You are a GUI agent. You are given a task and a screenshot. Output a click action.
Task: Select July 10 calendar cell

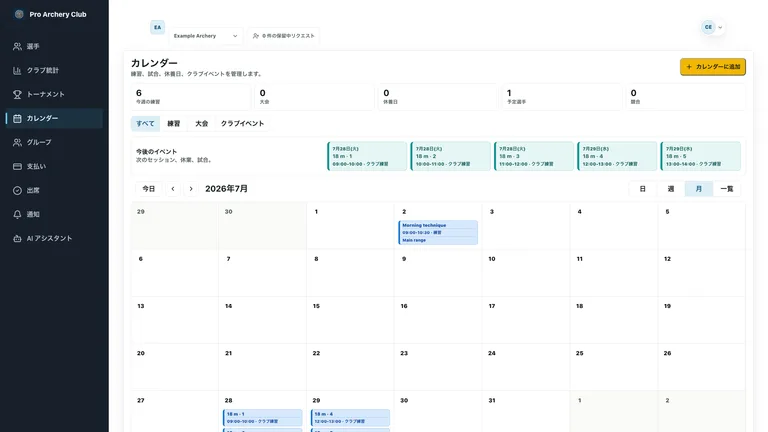pos(526,273)
